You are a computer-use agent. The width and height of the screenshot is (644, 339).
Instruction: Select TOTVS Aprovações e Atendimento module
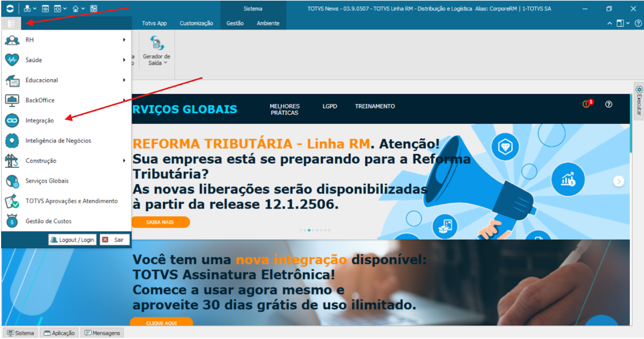[x=66, y=201]
